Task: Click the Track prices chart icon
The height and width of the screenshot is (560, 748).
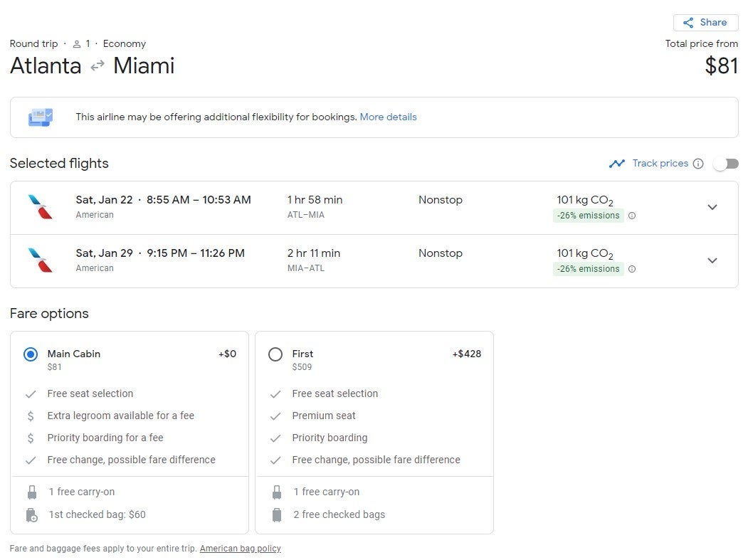Action: pyautogui.click(x=616, y=164)
